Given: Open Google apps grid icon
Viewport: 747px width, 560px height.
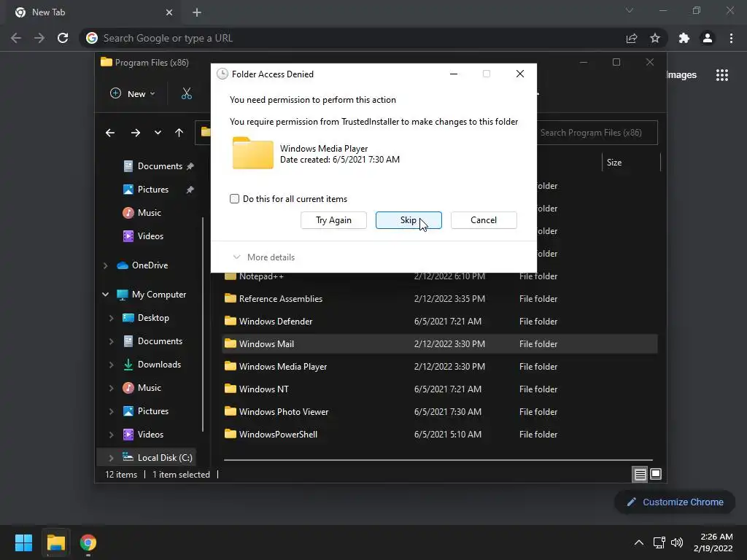Looking at the screenshot, I should [x=722, y=75].
